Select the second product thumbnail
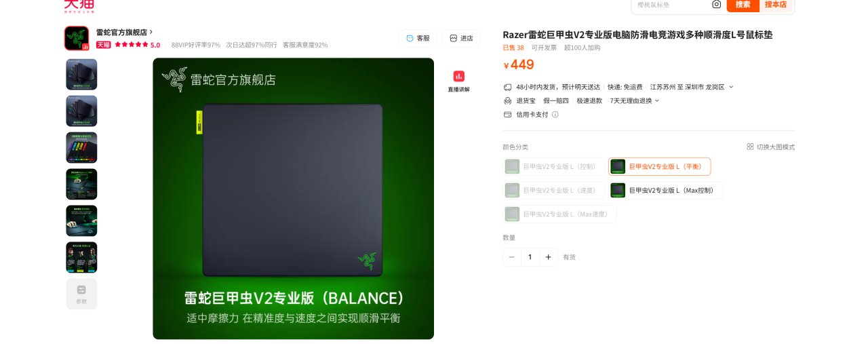This screenshot has width=868, height=344. click(81, 111)
